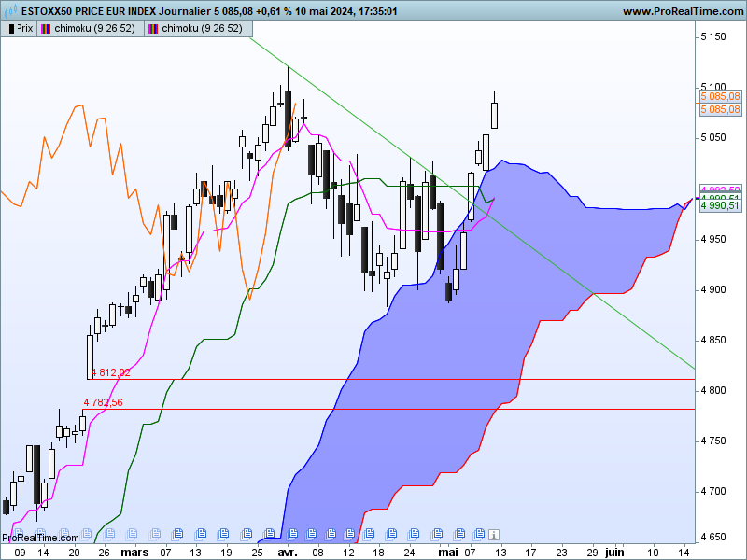This screenshot has width=747, height=560.
Task: Click the 5 050 price axis label
Action: [713, 137]
